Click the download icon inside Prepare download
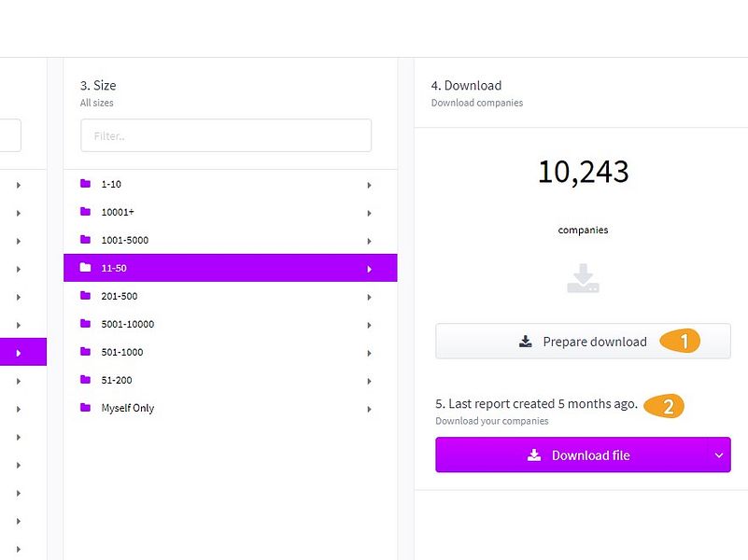 pyautogui.click(x=525, y=342)
